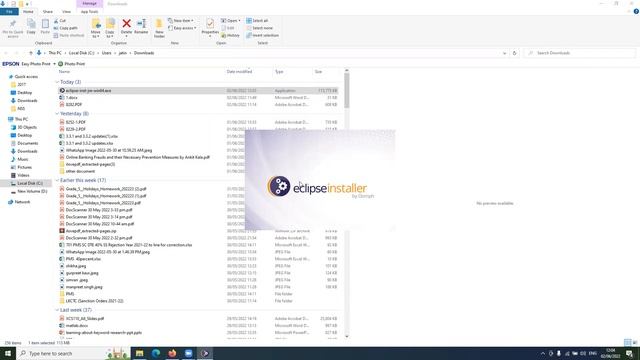Open File Explorer taskbar icon
The height and width of the screenshot is (360, 640).
pos(140,353)
